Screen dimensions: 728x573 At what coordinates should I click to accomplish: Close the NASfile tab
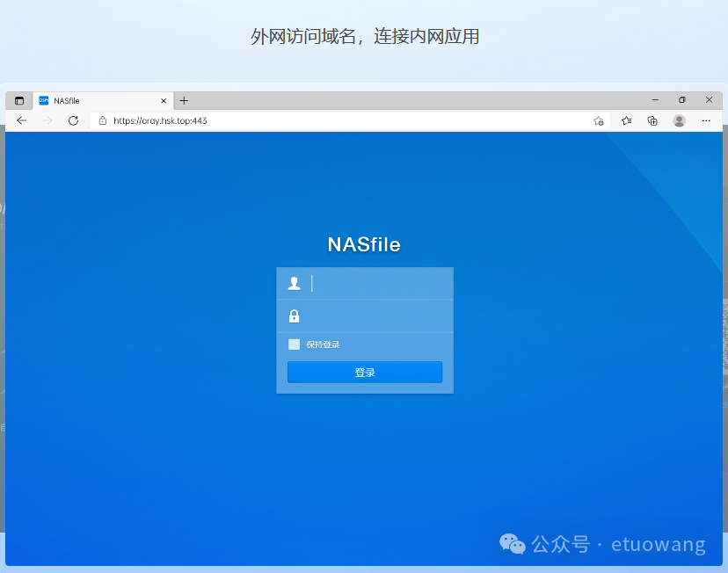(164, 101)
